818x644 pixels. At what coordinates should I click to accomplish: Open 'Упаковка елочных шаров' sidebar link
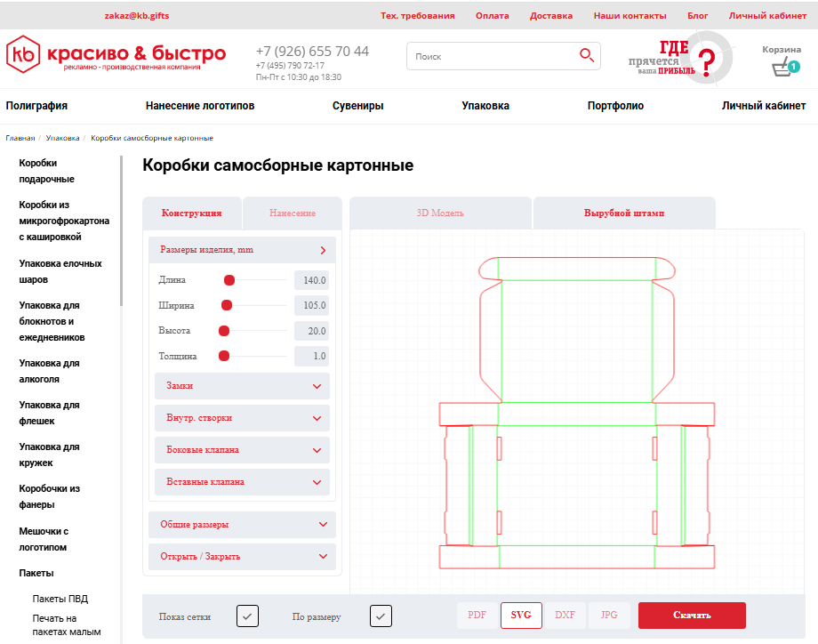(x=60, y=271)
